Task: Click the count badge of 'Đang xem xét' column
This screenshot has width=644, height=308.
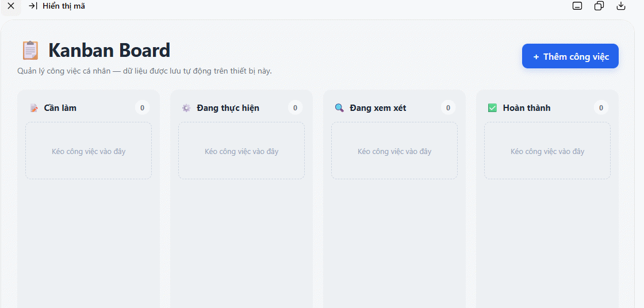Action: pos(448,108)
